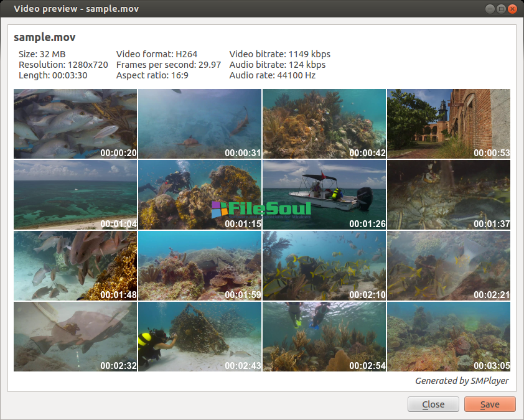Viewport: 524px width, 420px height.
Task: Click the boat thumbnail at 00:01:26
Action: pyautogui.click(x=324, y=195)
